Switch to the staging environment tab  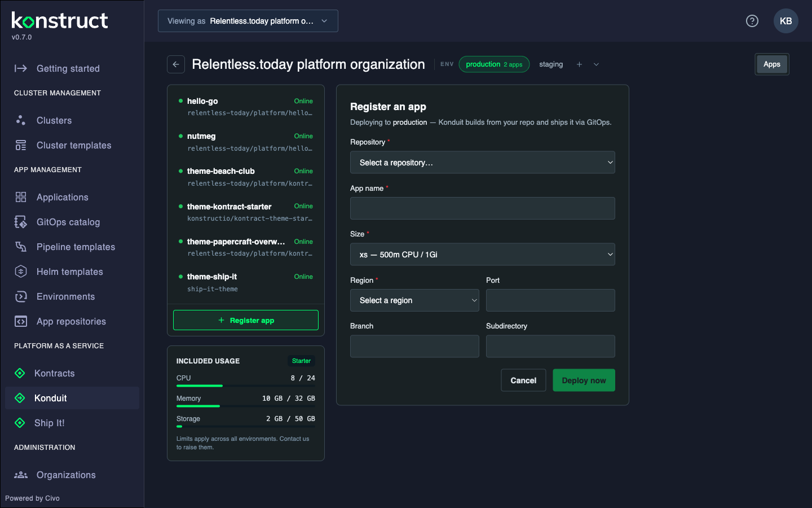click(551, 64)
